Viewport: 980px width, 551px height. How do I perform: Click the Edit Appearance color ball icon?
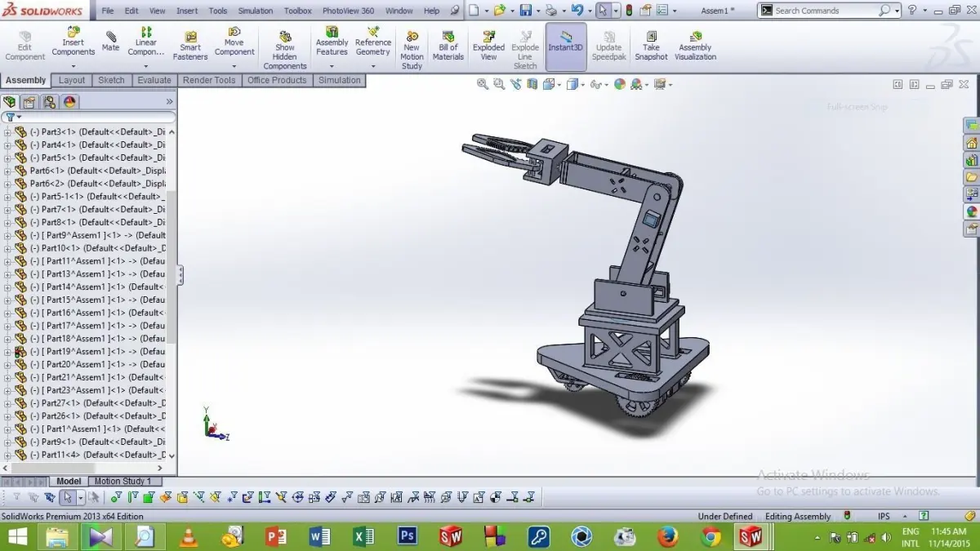[x=620, y=84]
